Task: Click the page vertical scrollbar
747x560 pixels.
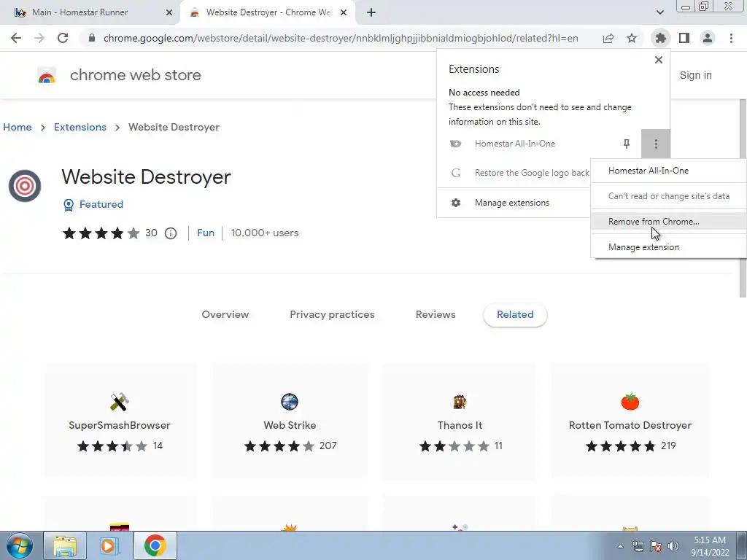Action: click(743, 198)
